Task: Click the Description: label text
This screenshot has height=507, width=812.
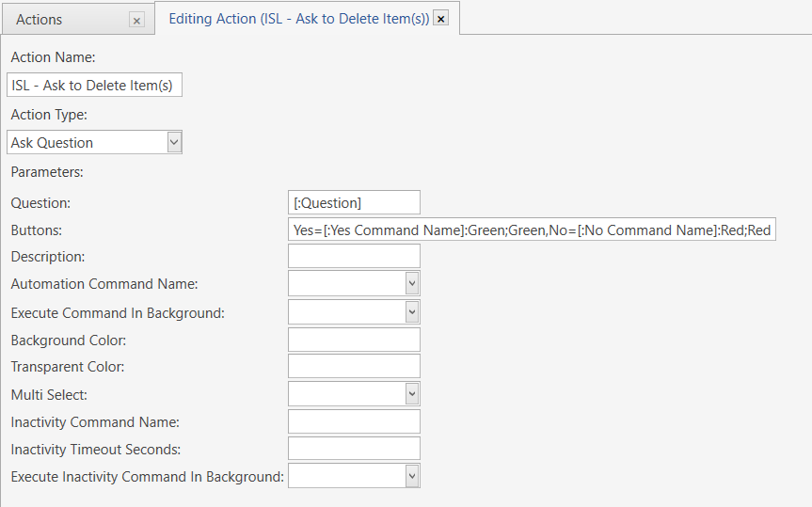Action: [x=48, y=257]
